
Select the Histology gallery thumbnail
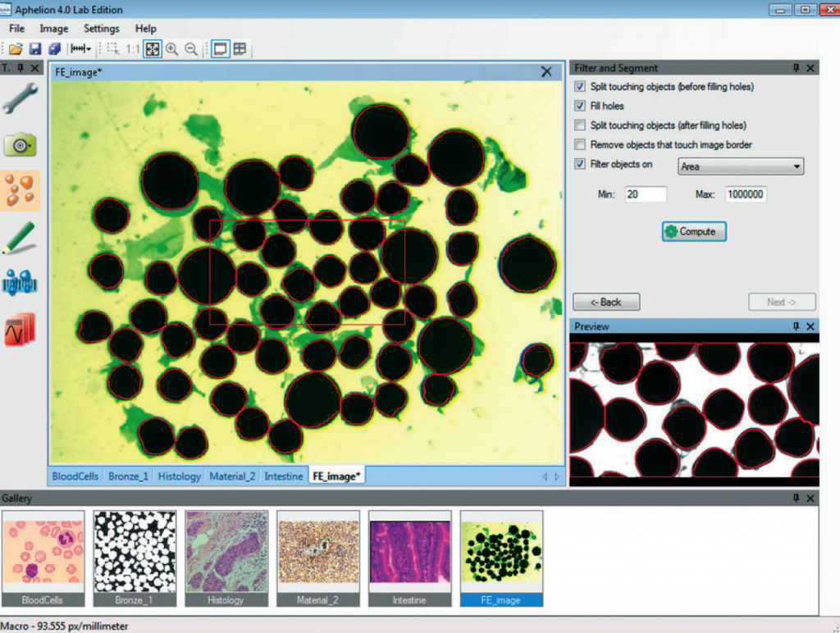tap(226, 558)
